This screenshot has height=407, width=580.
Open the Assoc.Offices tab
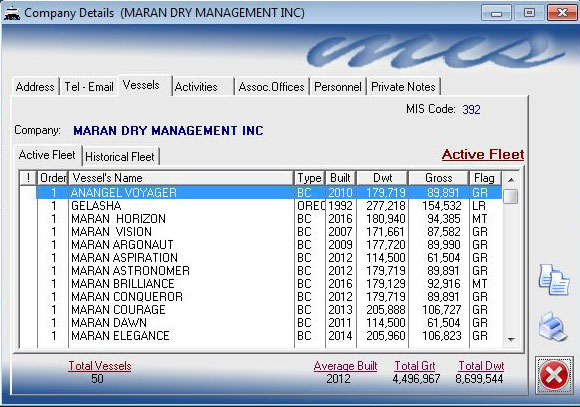point(272,87)
